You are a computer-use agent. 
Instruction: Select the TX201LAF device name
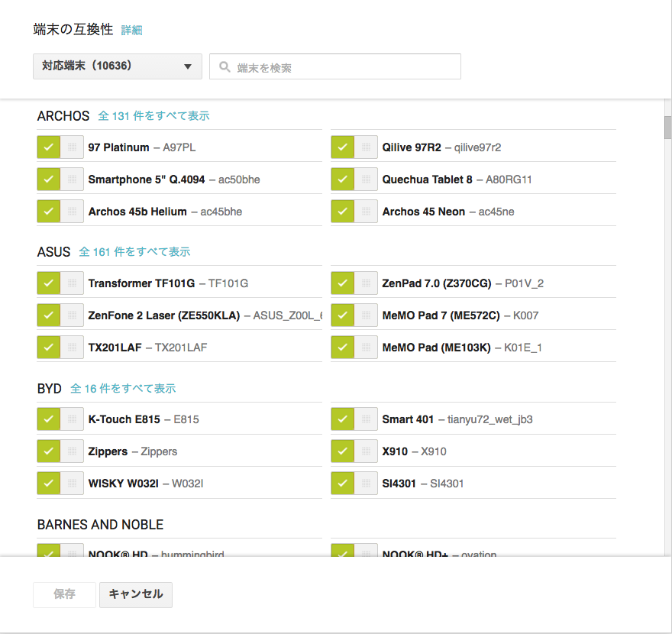click(115, 348)
